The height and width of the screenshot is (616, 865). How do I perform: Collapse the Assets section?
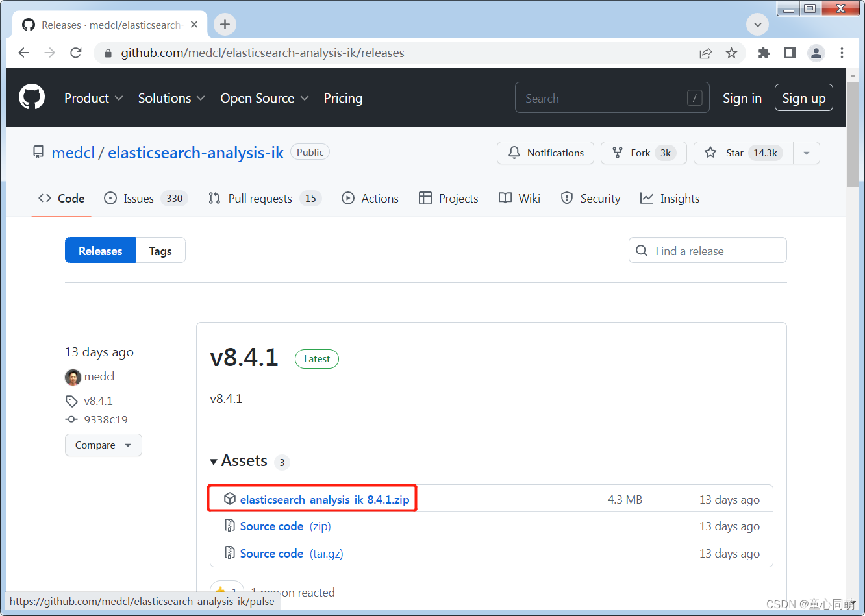[238, 461]
